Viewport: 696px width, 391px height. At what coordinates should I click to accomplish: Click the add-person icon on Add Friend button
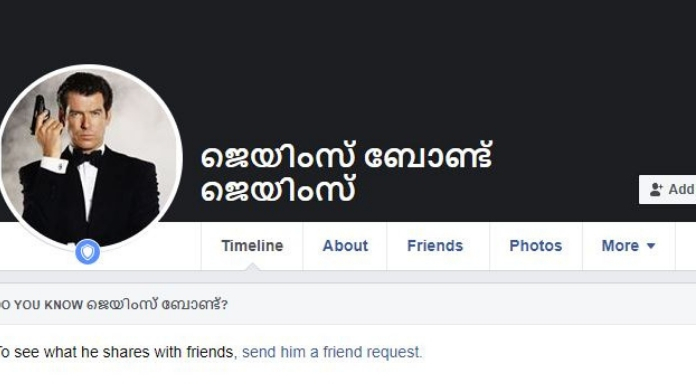656,190
